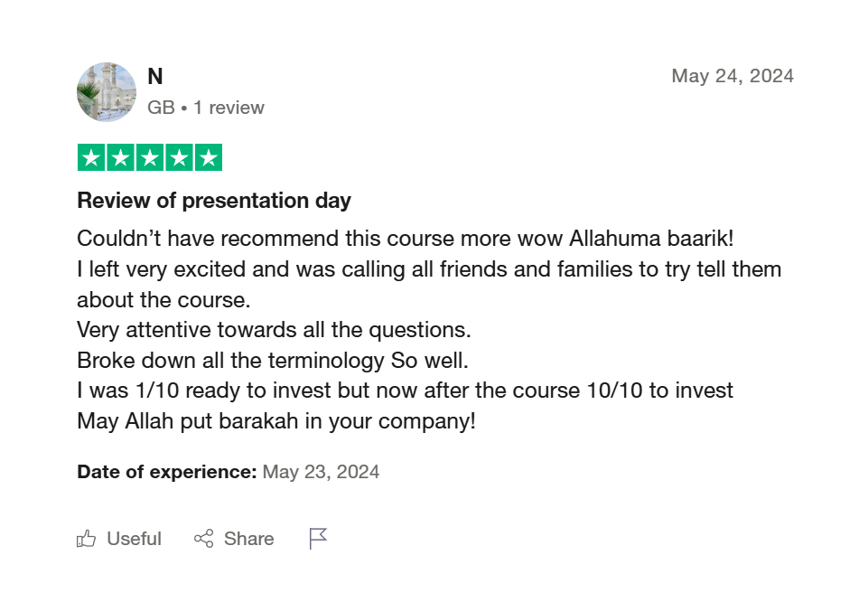Open reviewer profile named N

(x=155, y=77)
